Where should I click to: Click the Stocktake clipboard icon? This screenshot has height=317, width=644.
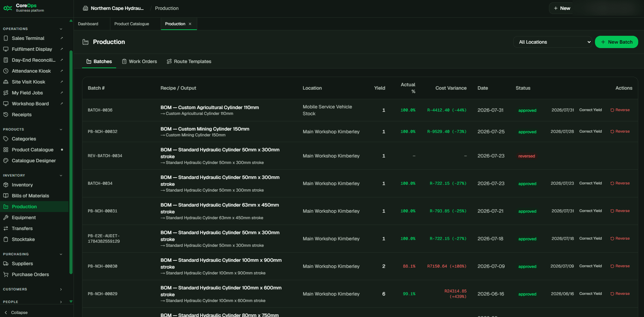pyautogui.click(x=6, y=239)
